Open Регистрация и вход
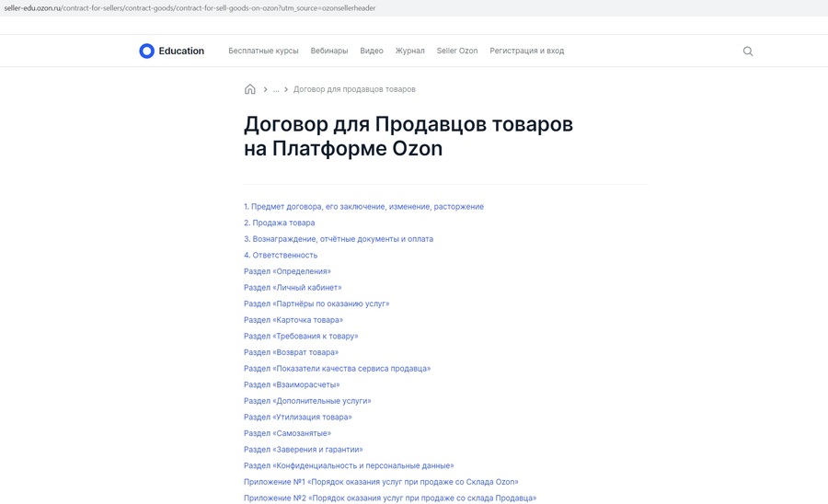828x504 pixels. (526, 51)
